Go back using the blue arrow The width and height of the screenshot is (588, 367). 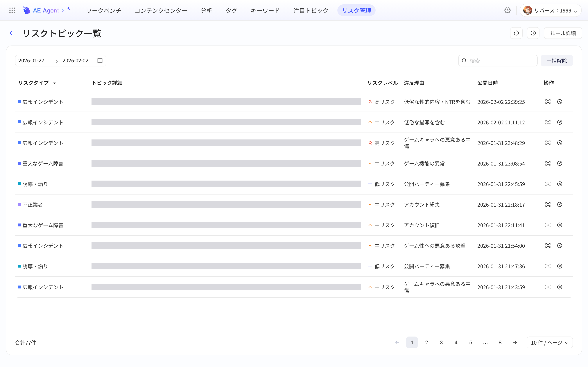[12, 33]
